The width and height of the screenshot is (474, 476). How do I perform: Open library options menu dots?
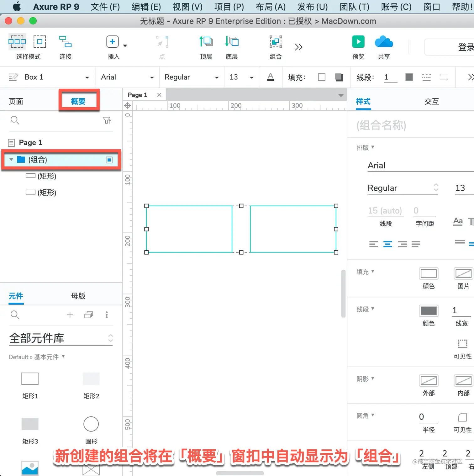[x=107, y=315]
